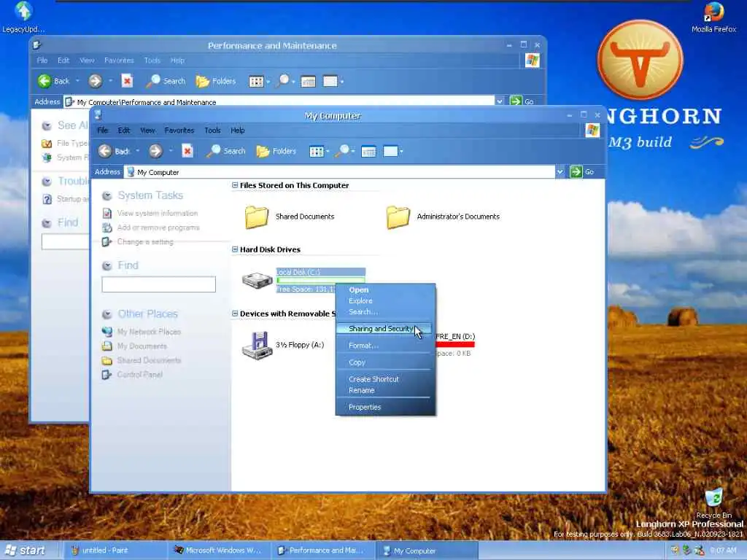Click Views grid icon in My Computer toolbar
This screenshot has width=747, height=560.
316,152
